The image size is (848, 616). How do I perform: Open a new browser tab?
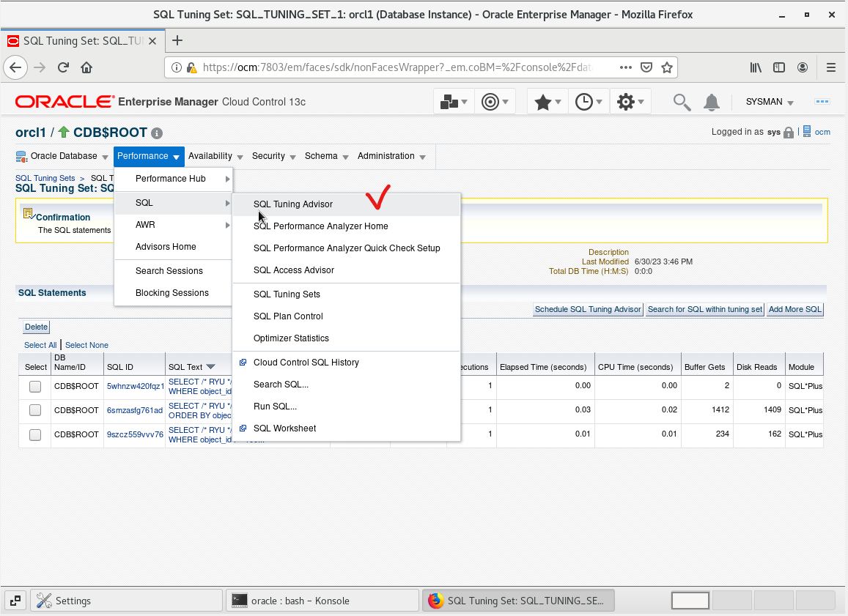point(177,40)
